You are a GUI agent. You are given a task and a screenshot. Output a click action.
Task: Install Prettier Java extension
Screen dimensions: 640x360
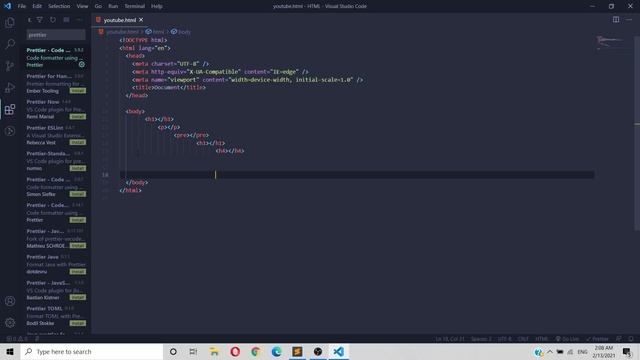pos(78,271)
